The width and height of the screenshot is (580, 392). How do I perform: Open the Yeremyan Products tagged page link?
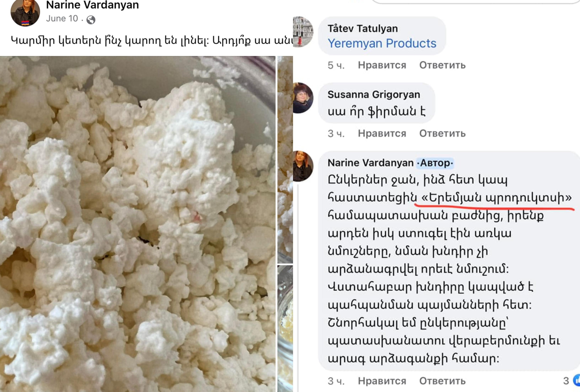pyautogui.click(x=382, y=43)
